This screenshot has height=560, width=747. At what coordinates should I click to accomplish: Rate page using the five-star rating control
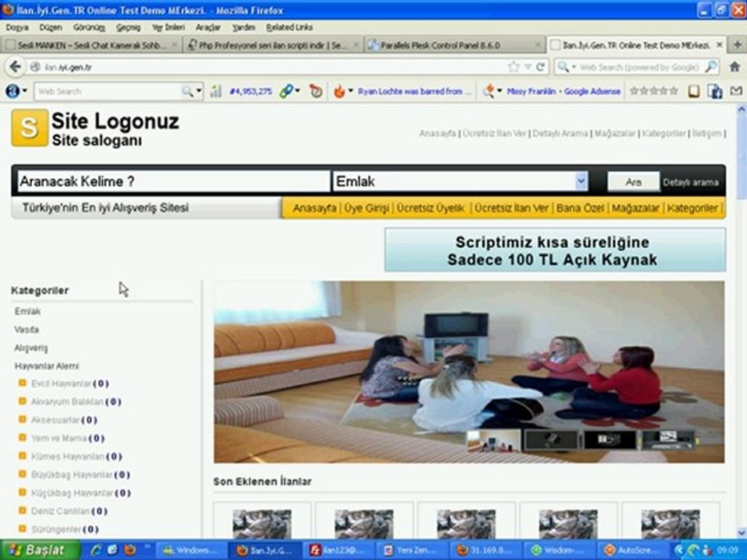pyautogui.click(x=654, y=90)
